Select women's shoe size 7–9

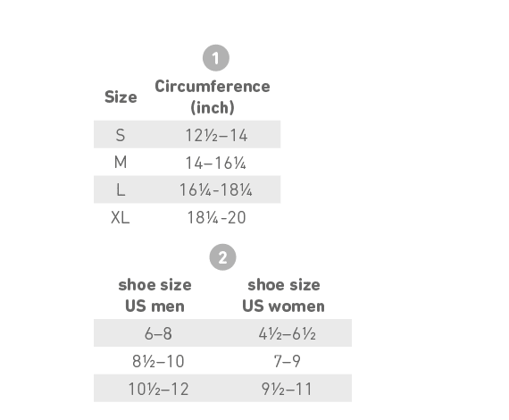pos(287,361)
